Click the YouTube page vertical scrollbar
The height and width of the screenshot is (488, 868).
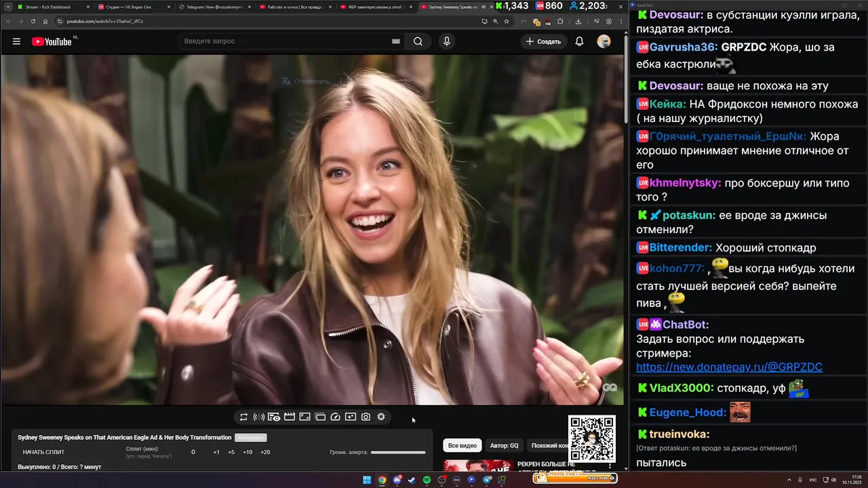tap(625, 78)
